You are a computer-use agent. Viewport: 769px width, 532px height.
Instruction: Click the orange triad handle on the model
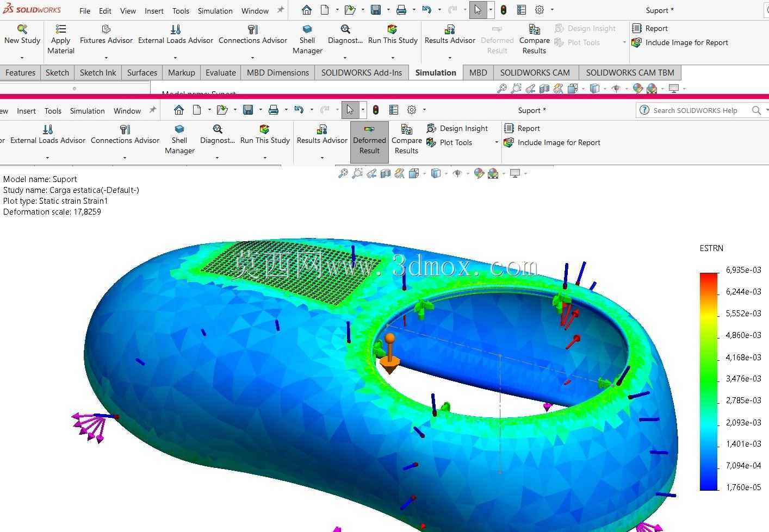[389, 354]
